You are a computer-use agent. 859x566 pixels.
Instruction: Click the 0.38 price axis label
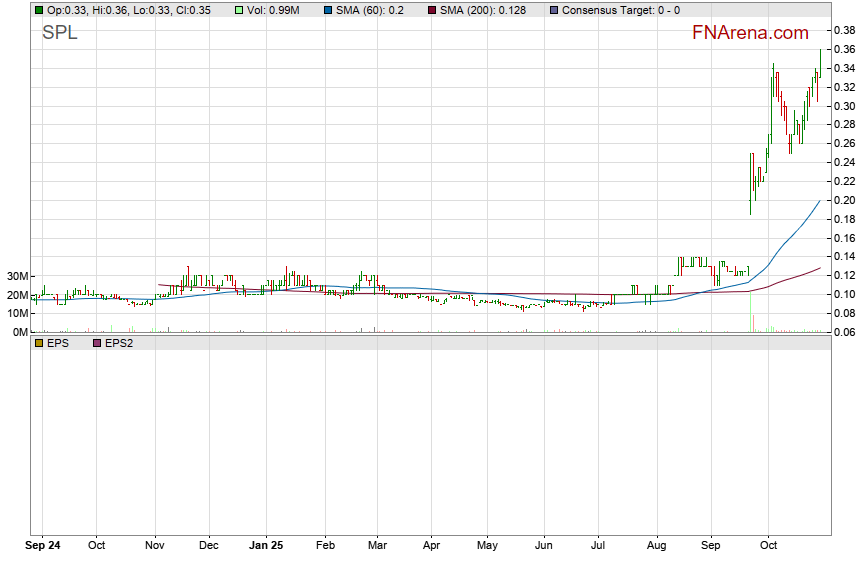842,31
